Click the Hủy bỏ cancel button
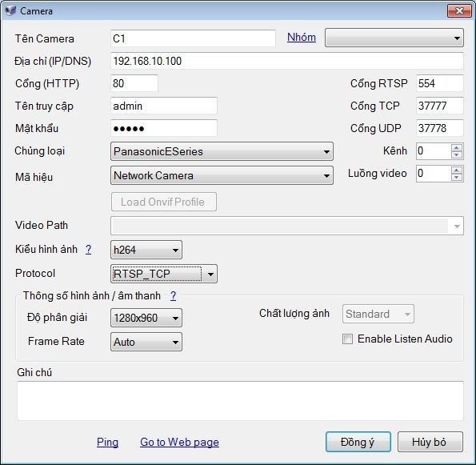This screenshot has height=465, width=476. pyautogui.click(x=430, y=442)
